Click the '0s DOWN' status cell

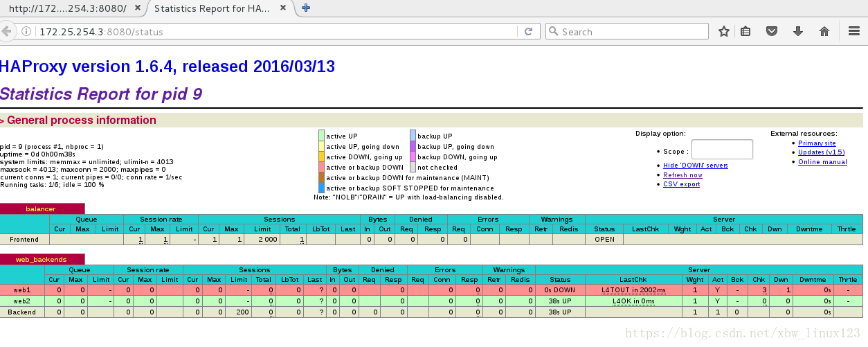[x=560, y=290]
